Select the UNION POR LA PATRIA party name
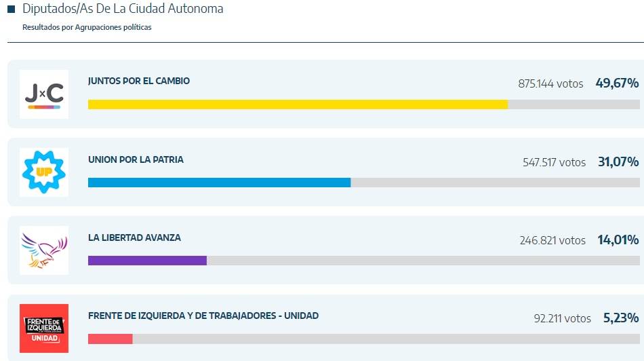This screenshot has height=361, width=644. [x=136, y=159]
